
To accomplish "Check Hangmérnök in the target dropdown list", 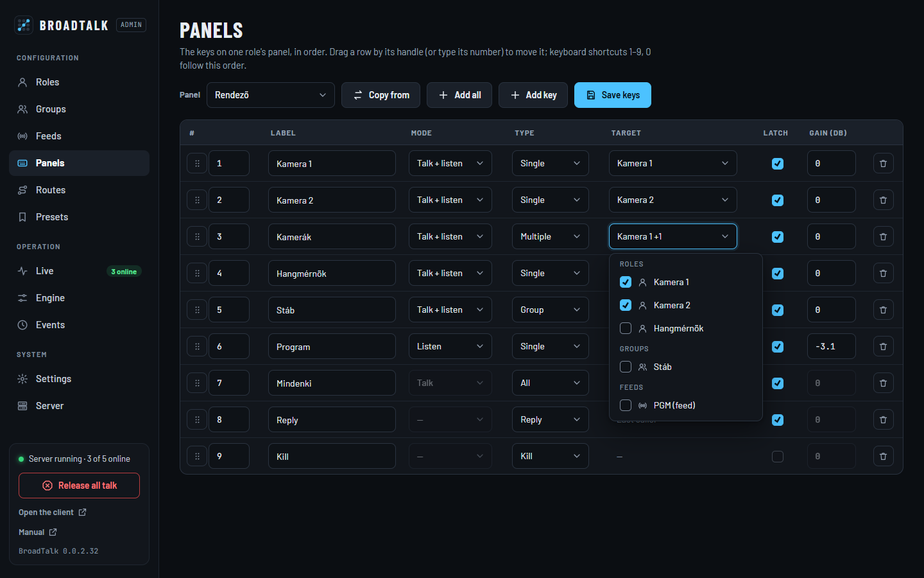I will [x=626, y=328].
